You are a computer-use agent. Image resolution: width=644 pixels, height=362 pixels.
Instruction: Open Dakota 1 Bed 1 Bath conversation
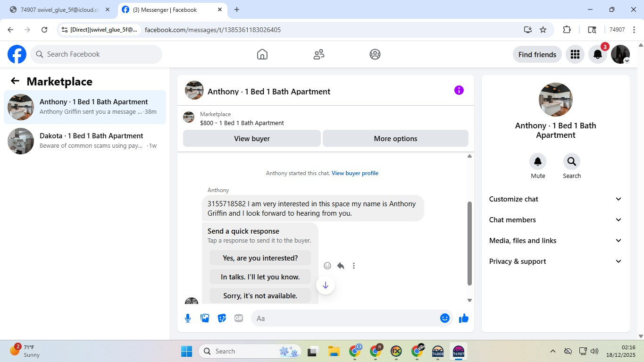pyautogui.click(x=85, y=141)
